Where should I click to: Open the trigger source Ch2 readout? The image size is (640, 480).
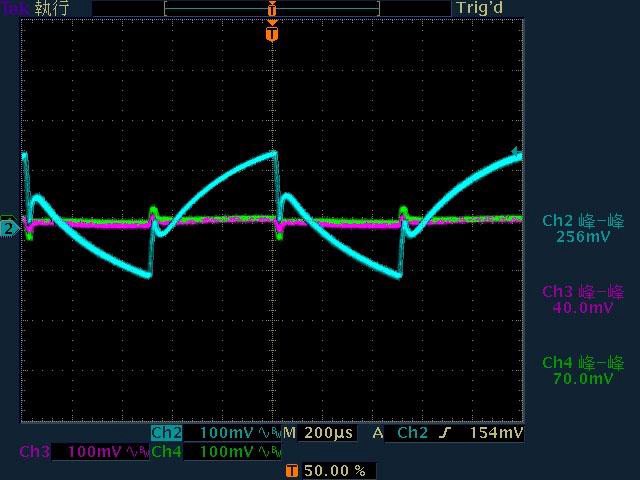tap(412, 434)
